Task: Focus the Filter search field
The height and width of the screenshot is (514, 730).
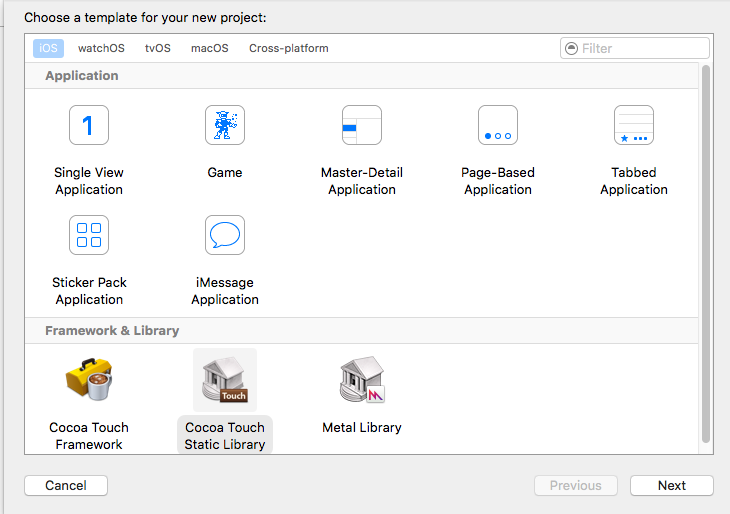Action: (x=635, y=48)
